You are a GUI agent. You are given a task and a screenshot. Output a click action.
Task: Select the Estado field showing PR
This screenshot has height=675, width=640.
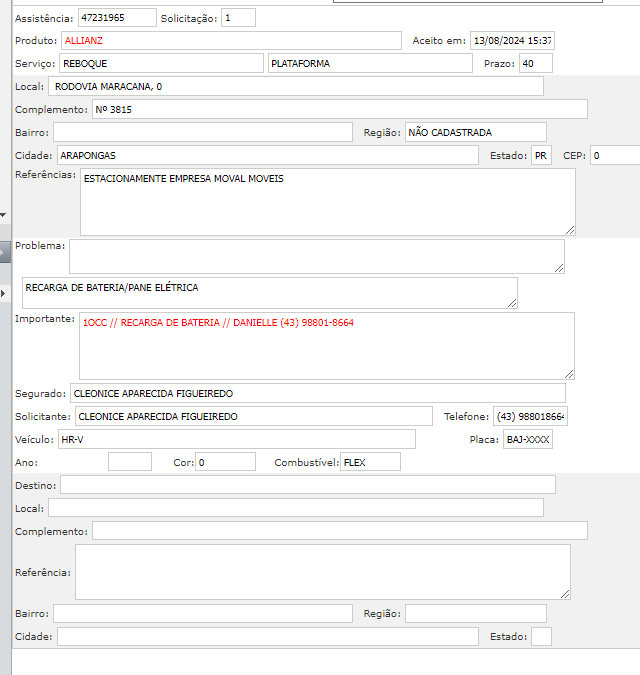pyautogui.click(x=541, y=155)
